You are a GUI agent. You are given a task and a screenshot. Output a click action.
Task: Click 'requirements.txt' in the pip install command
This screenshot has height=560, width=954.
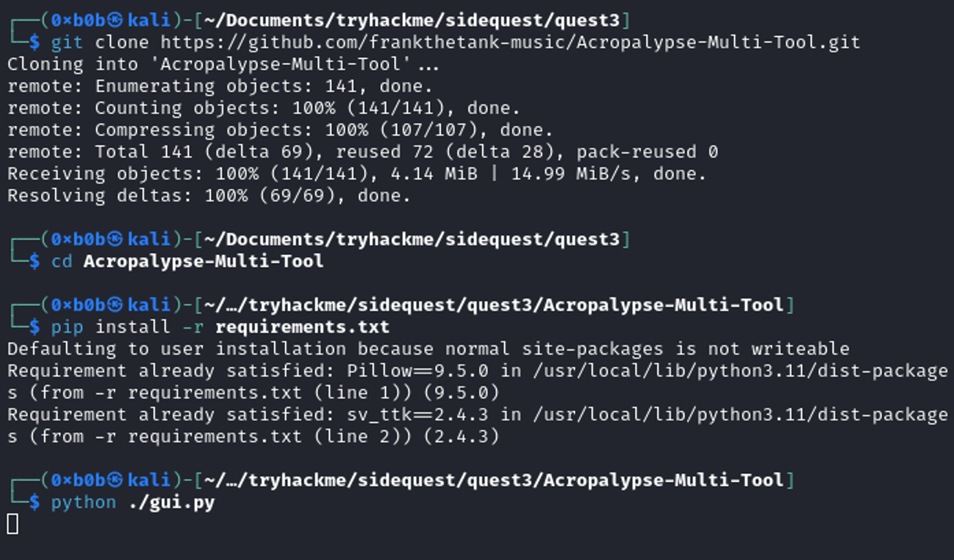[x=302, y=327]
